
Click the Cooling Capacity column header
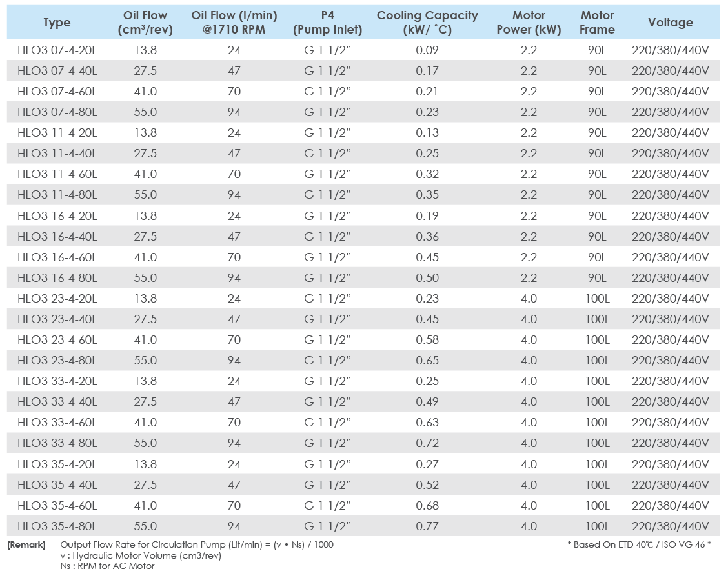tap(427, 23)
